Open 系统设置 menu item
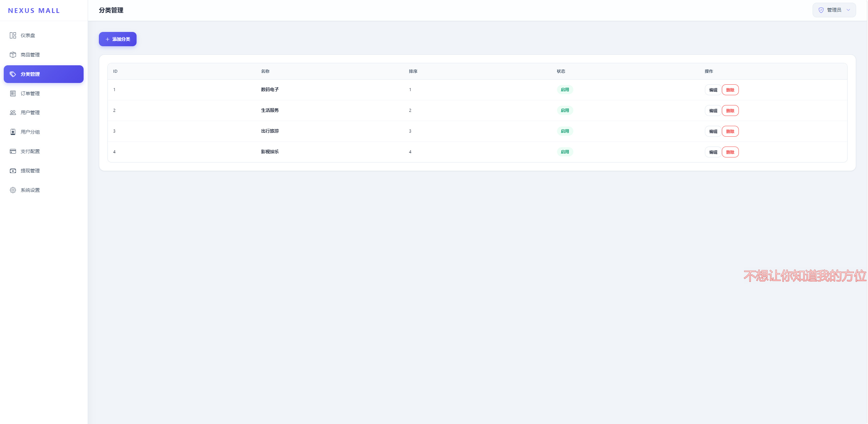The image size is (868, 424). (44, 190)
